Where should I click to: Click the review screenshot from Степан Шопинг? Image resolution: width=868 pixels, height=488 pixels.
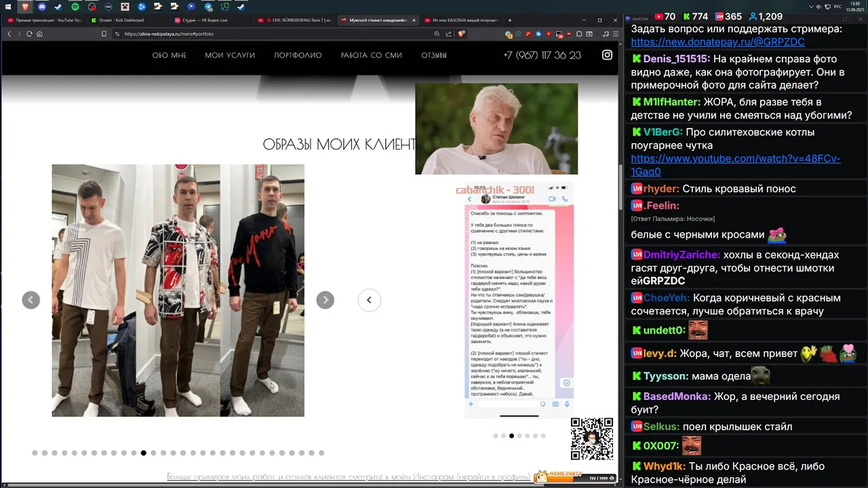(519, 299)
